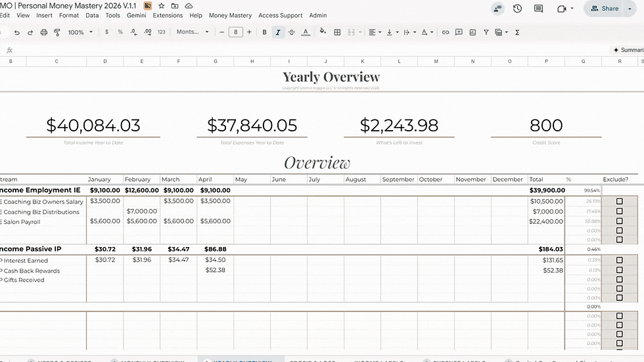The image size is (644, 362).
Task: Open the Format menu
Action: tap(68, 15)
